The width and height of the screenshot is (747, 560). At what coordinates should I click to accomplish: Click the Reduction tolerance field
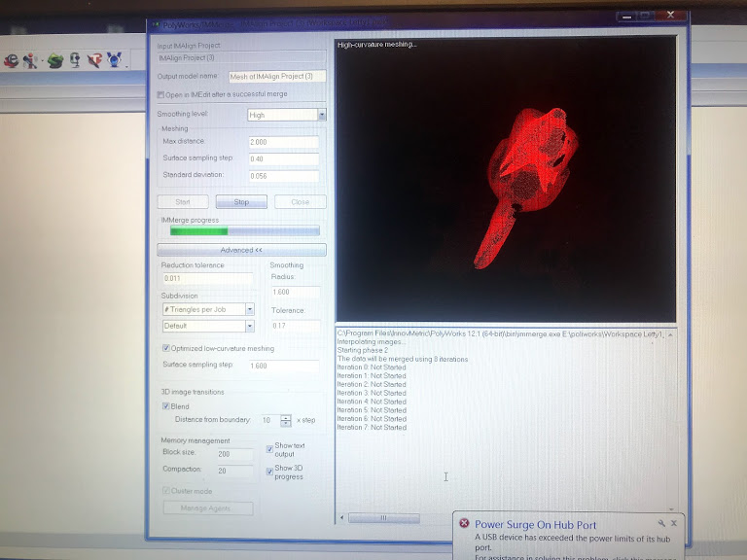pyautogui.click(x=207, y=279)
